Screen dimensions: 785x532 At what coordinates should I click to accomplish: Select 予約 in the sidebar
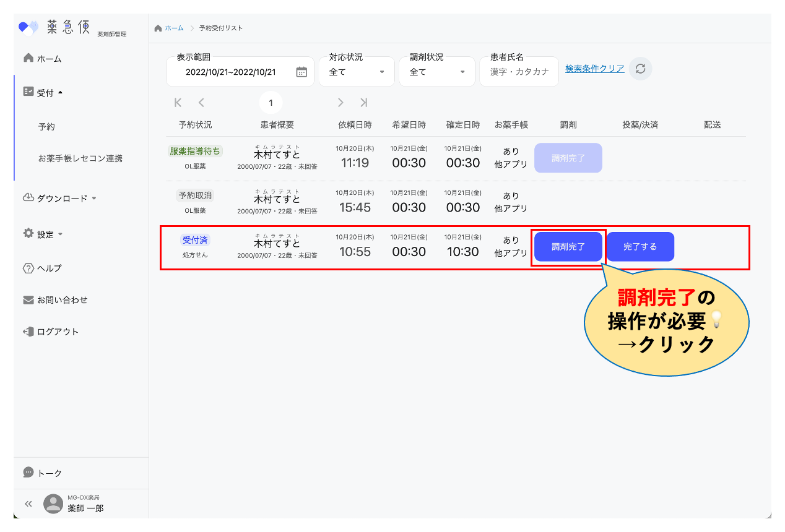[x=46, y=126]
